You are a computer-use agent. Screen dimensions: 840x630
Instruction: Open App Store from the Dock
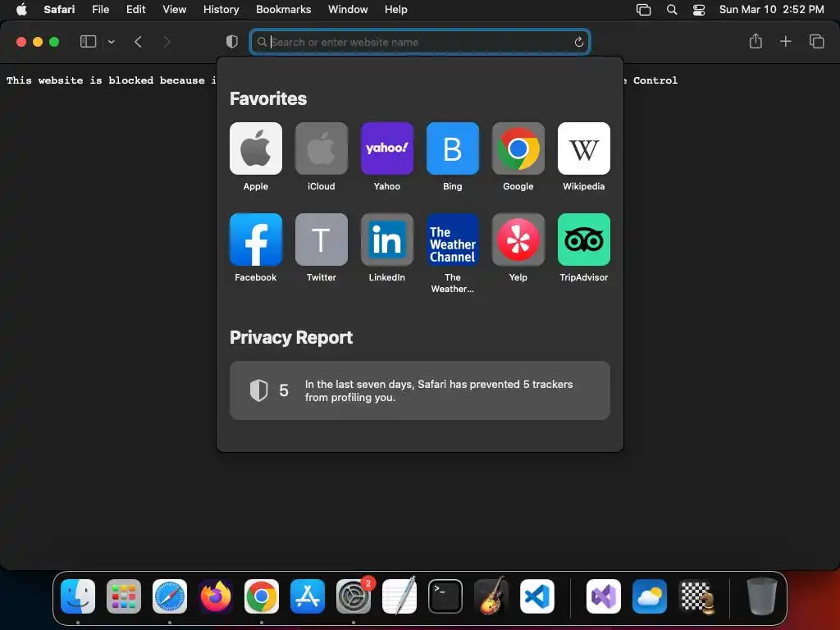[308, 596]
